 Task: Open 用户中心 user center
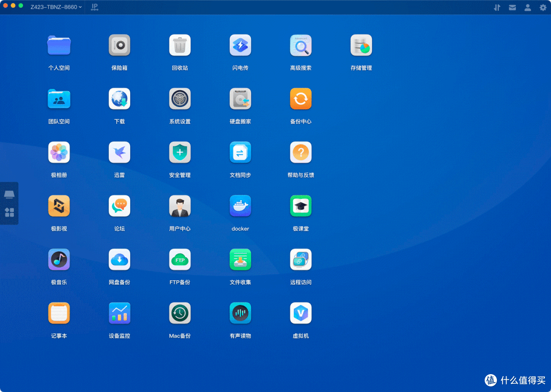pyautogui.click(x=180, y=206)
